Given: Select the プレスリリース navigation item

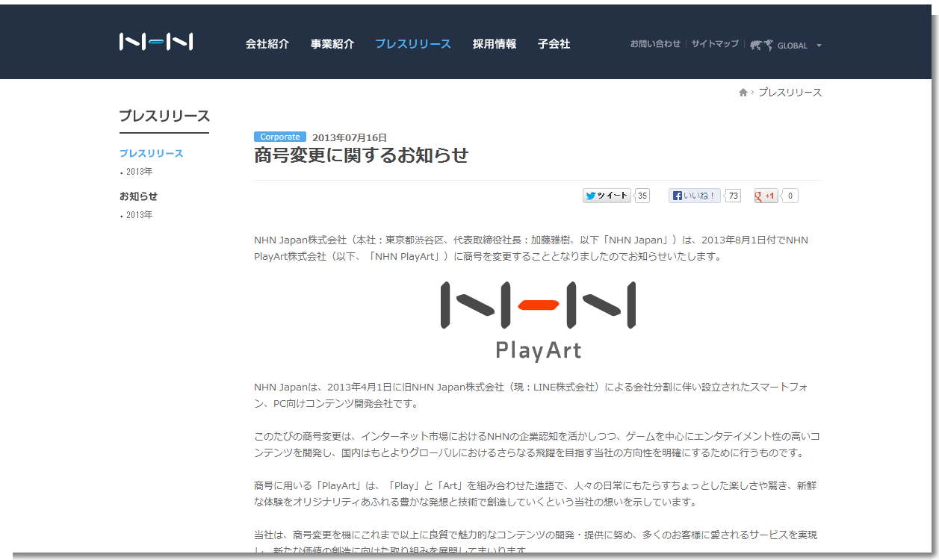Looking at the screenshot, I should 413,44.
